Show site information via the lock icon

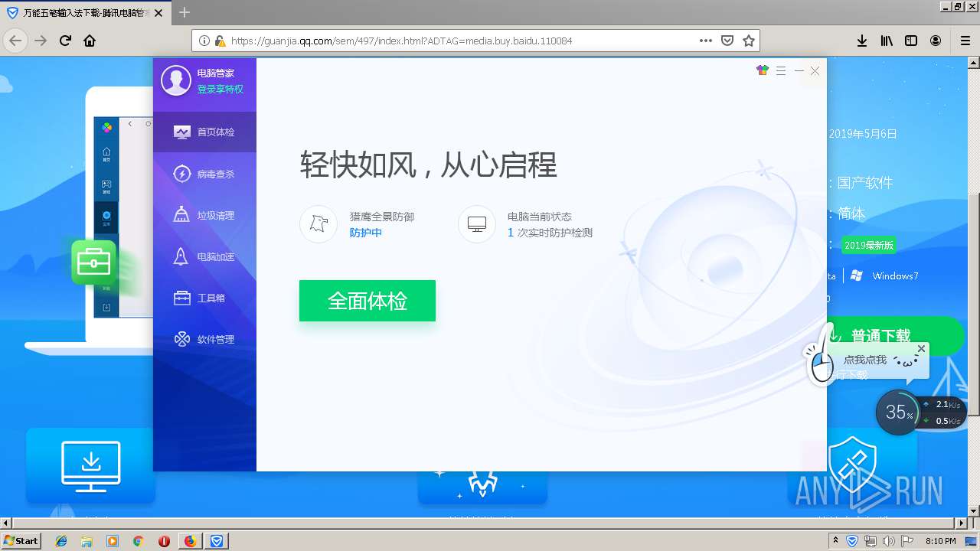coord(220,41)
